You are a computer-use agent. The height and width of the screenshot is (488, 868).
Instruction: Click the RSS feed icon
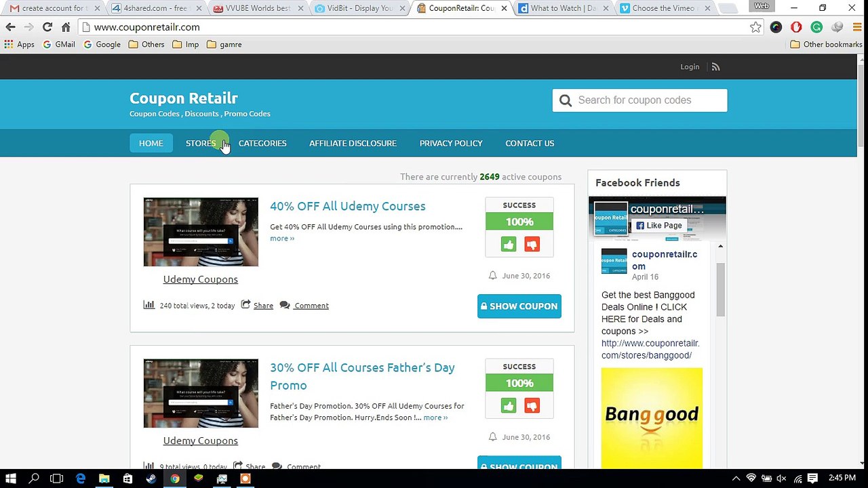pyautogui.click(x=715, y=66)
